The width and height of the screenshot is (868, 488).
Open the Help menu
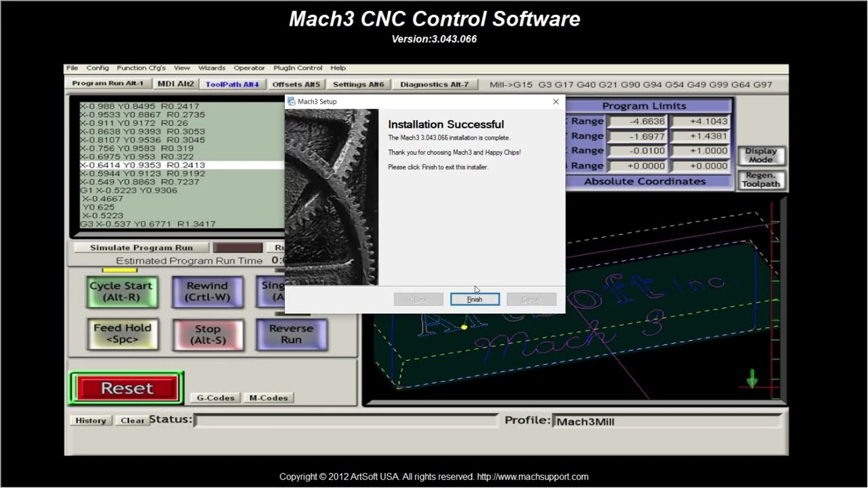(x=338, y=68)
